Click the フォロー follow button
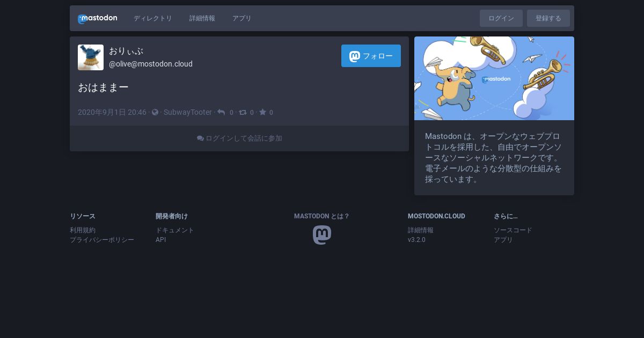This screenshot has height=338, width=644. [x=371, y=56]
